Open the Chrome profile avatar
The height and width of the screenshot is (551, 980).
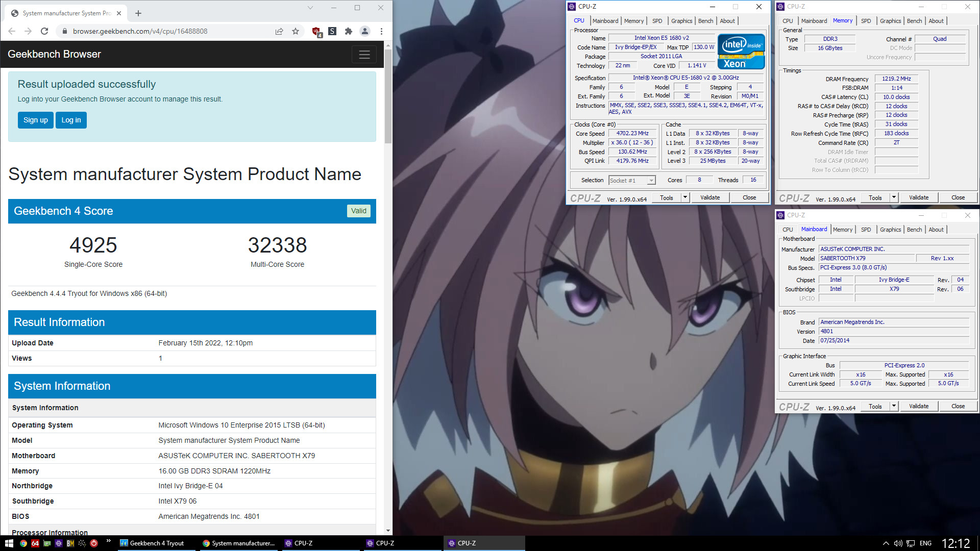click(x=365, y=31)
